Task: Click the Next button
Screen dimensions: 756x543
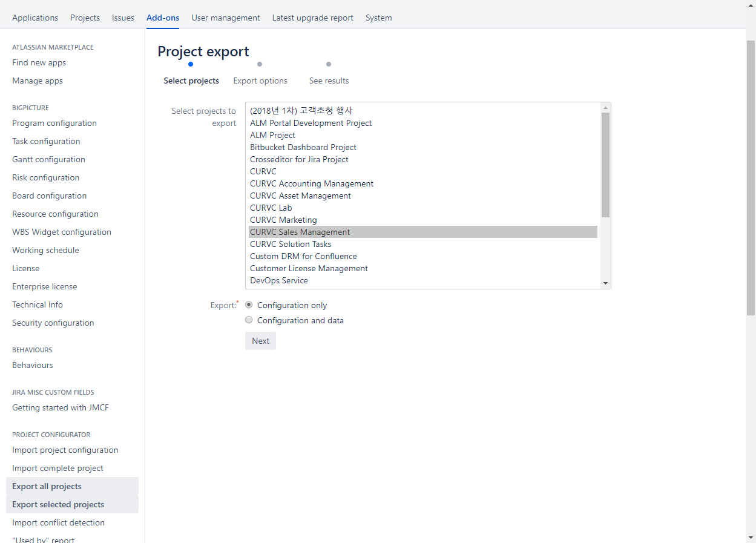Action: point(260,341)
